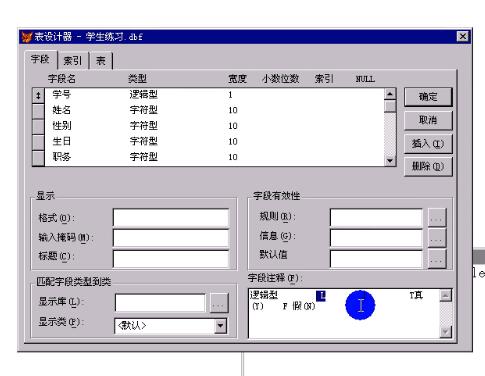This screenshot has width=485, height=376.
Task: Click the 字符型 type of 生日
Action: click(144, 141)
